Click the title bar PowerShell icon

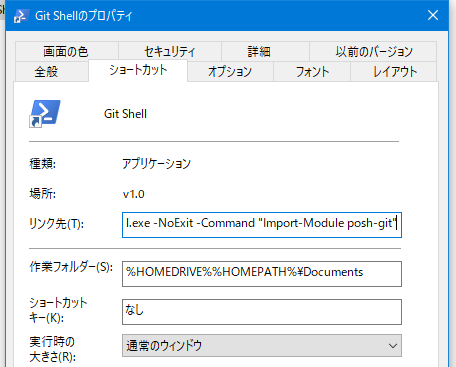coord(21,16)
